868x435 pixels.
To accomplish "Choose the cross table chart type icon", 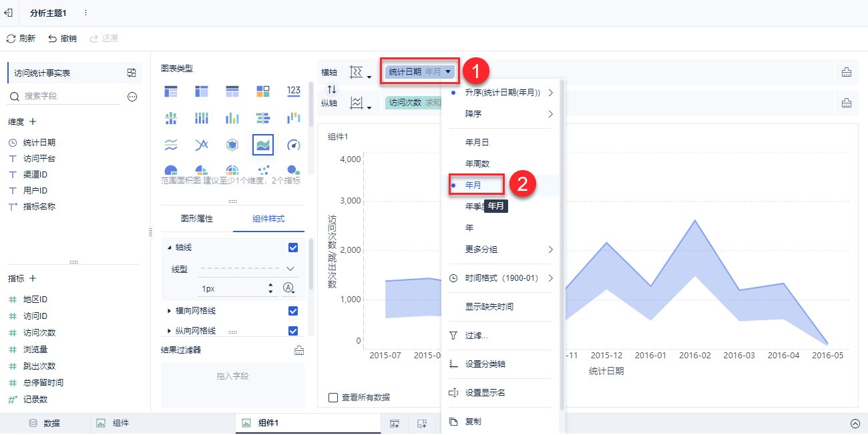I will 202,91.
